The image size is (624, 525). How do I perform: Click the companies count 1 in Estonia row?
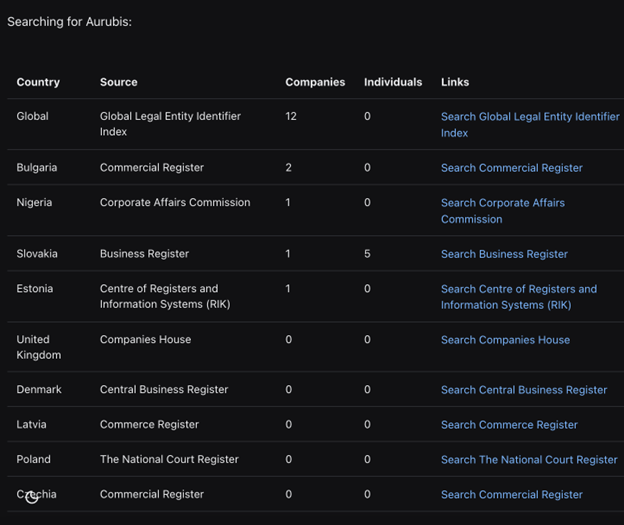[x=288, y=289]
